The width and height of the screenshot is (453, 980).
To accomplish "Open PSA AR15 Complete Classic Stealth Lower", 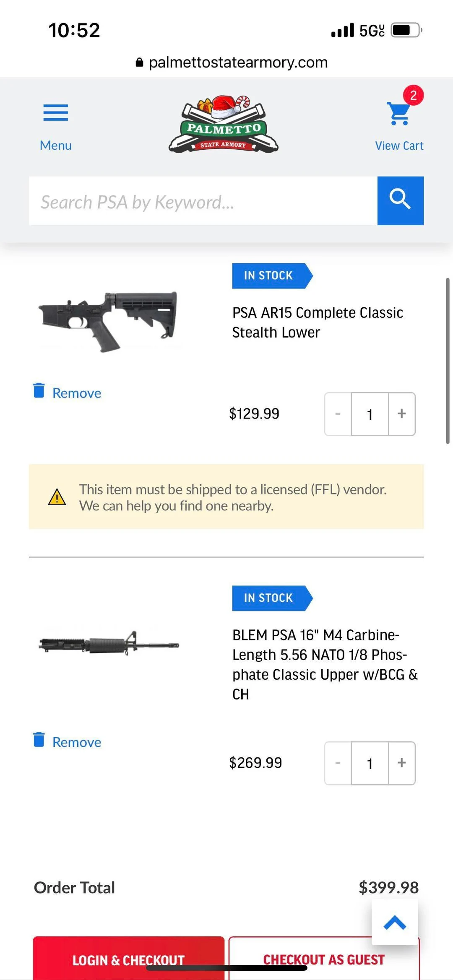I will click(x=318, y=322).
